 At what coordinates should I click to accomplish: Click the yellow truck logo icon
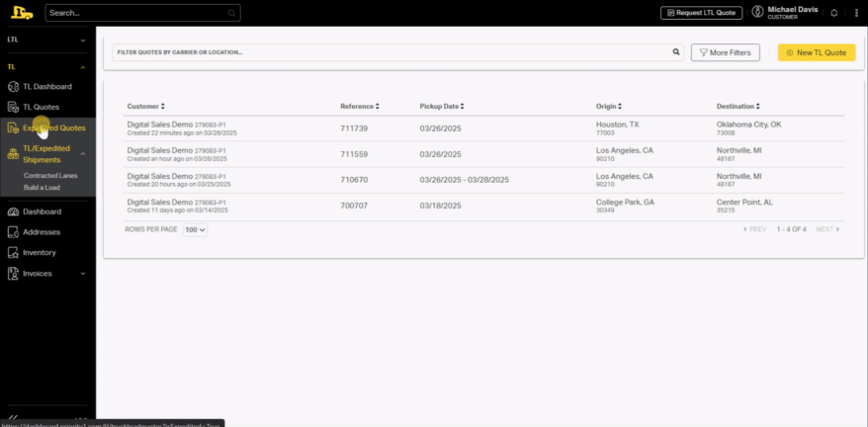pyautogui.click(x=20, y=13)
